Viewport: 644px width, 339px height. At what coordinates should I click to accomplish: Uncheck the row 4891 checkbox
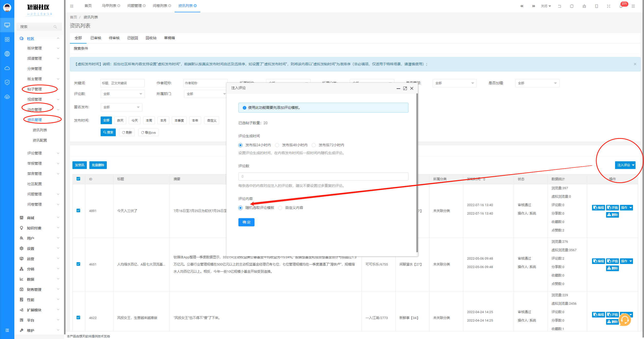point(78,210)
